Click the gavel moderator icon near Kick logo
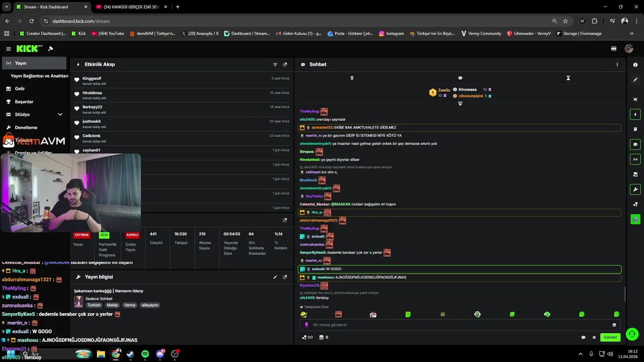The width and height of the screenshot is (644, 362). (50, 49)
